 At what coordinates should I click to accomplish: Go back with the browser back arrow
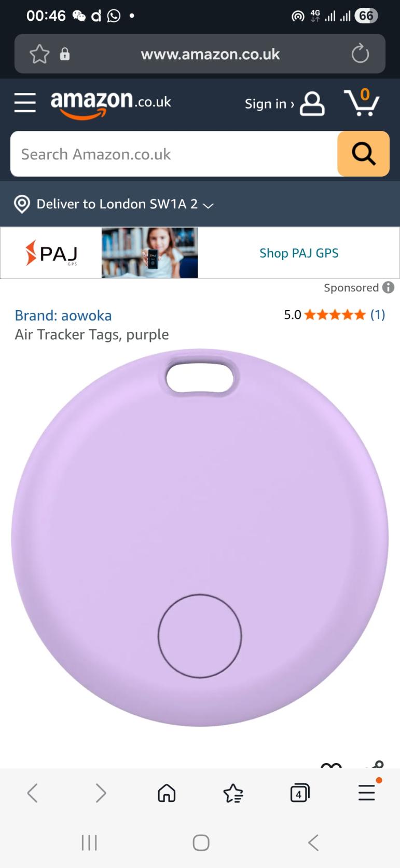33,793
